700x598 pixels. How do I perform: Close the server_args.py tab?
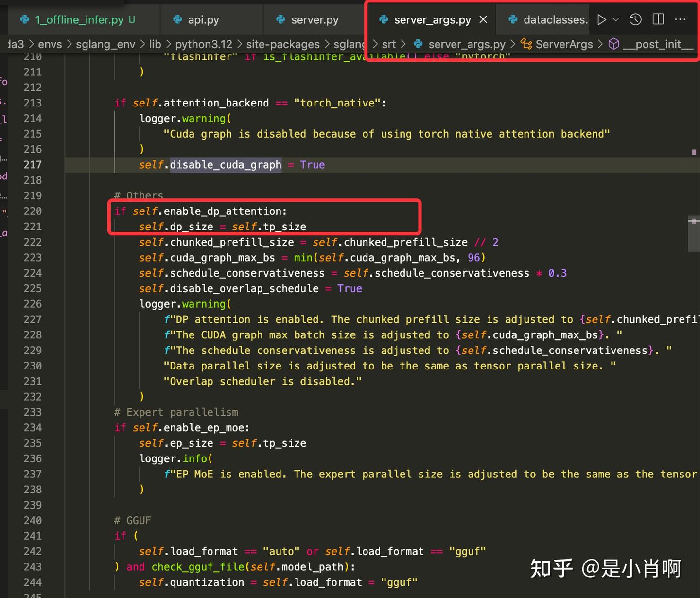click(483, 19)
